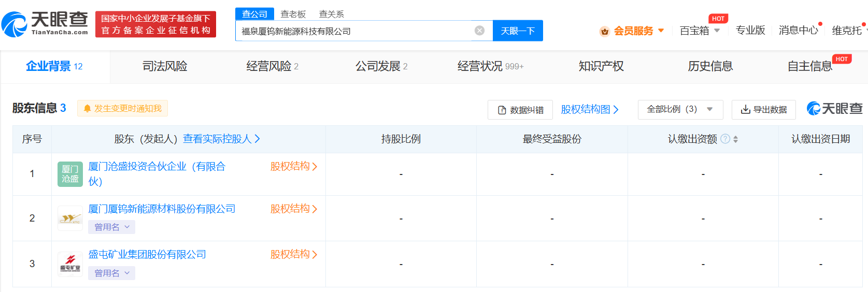Click the 持股比例 column header

pos(401,139)
